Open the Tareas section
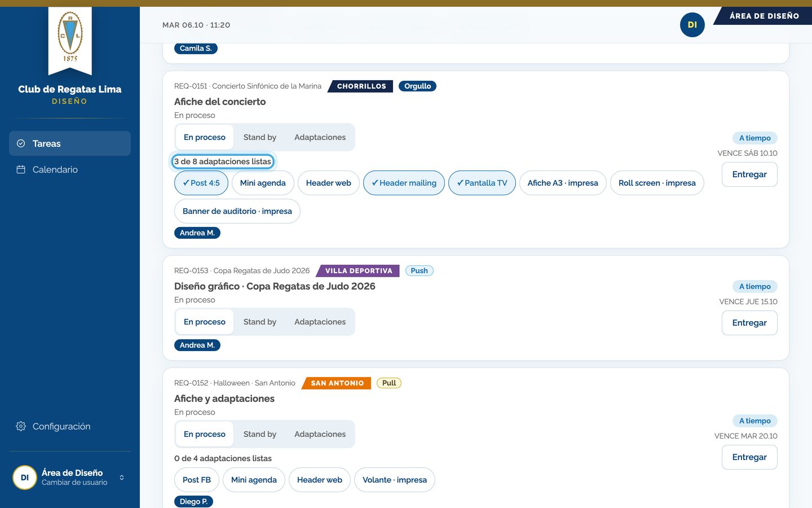Image resolution: width=812 pixels, height=508 pixels. coord(70,143)
